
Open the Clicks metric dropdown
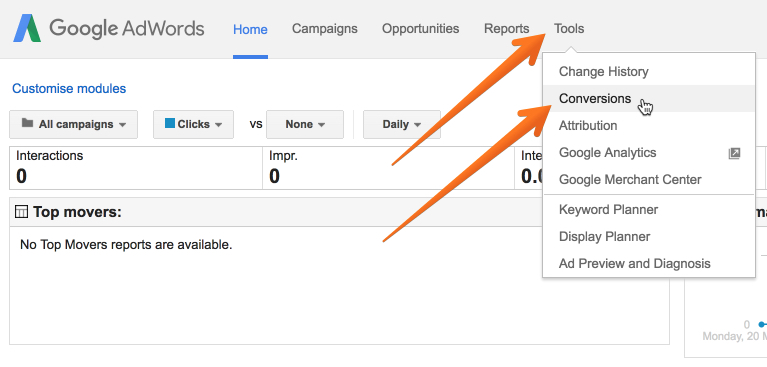tap(193, 124)
